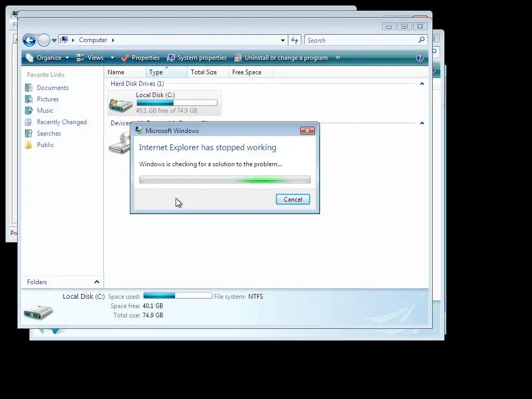Image resolution: width=532 pixels, height=399 pixels.
Task: Select the Music icon in Favorite Links
Action: (29, 111)
